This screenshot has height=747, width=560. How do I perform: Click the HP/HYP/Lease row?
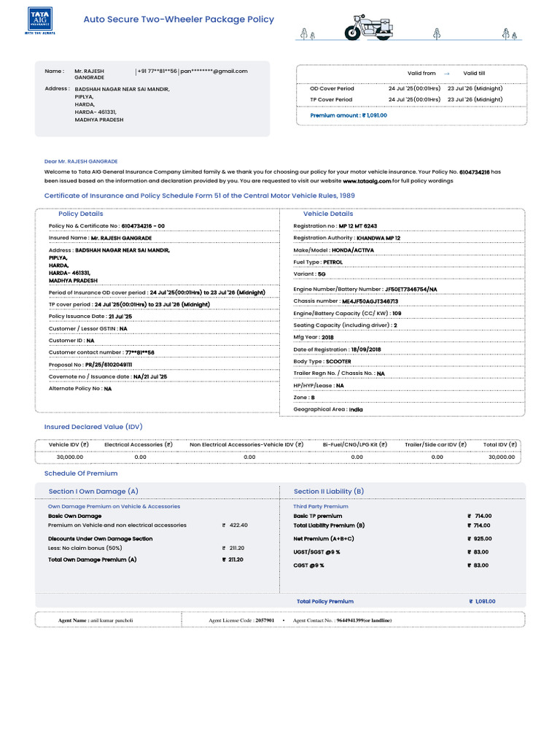click(x=319, y=386)
